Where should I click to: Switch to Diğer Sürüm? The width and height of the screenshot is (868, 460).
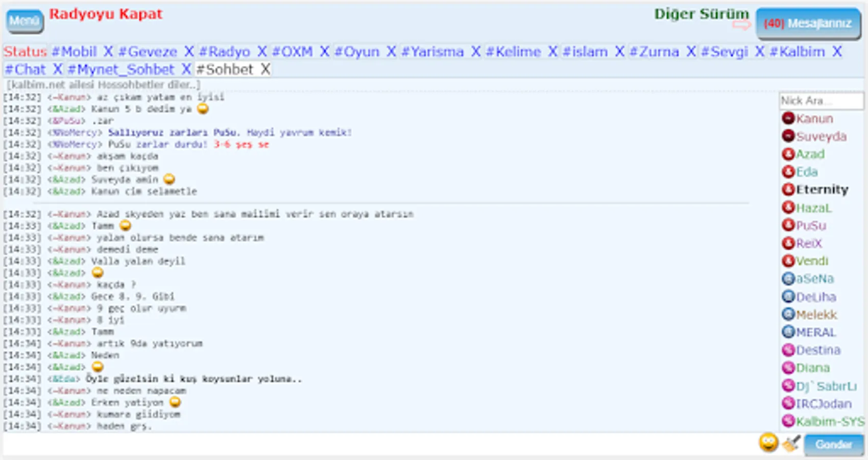(702, 14)
